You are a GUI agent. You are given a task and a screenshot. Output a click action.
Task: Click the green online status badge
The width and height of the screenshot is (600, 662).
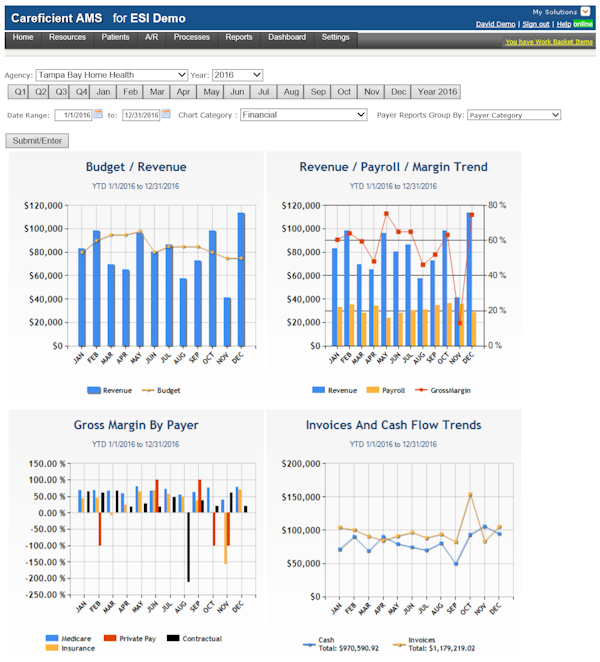(x=583, y=24)
